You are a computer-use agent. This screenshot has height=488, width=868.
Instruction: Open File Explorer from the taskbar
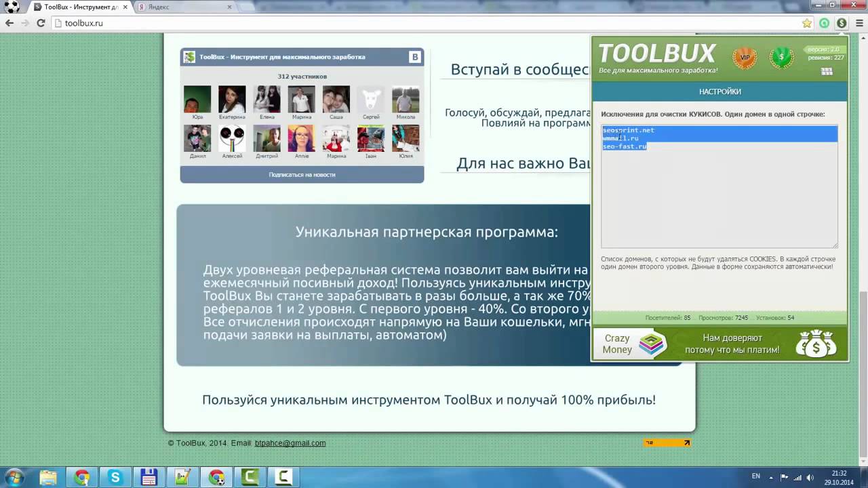[x=48, y=477]
